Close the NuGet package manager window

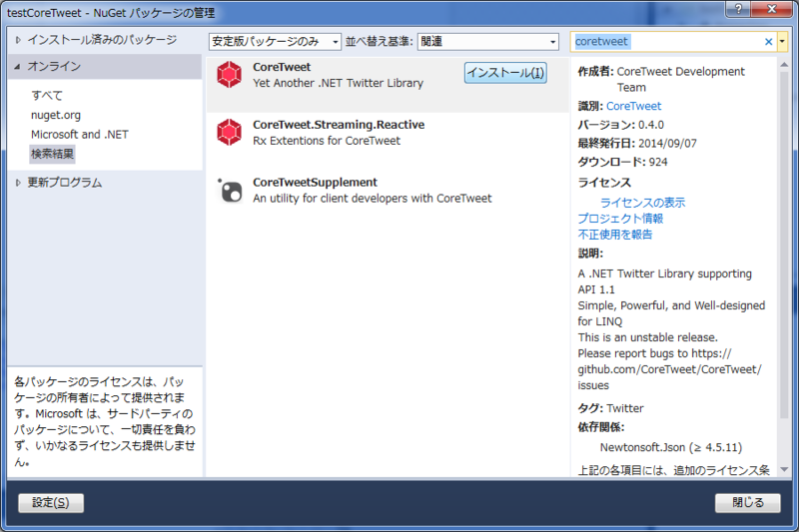[771, 9]
